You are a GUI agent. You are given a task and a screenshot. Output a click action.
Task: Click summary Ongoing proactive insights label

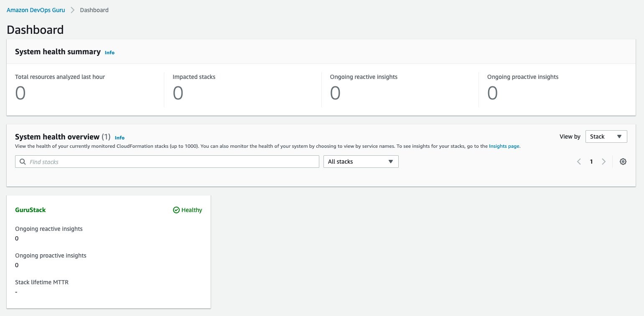click(x=523, y=77)
